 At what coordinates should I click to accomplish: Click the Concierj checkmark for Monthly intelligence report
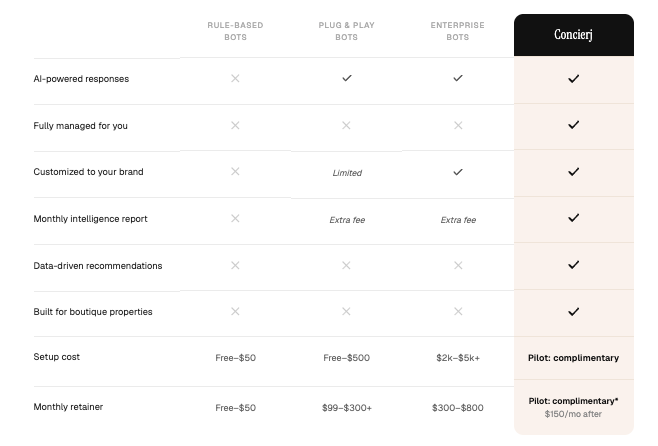pos(573,218)
